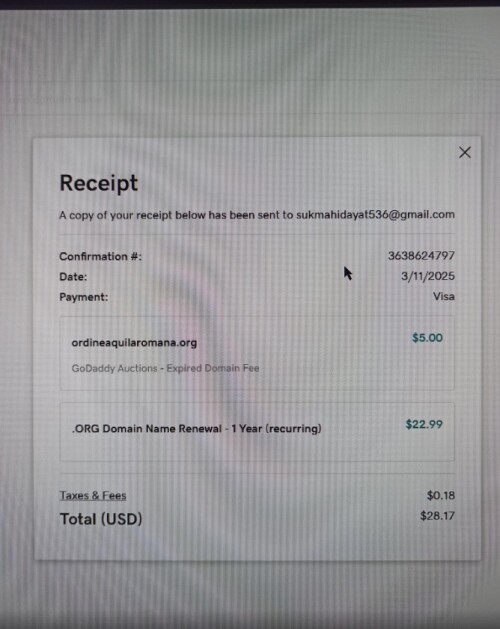This screenshot has height=629, width=500.
Task: Click the $0.18 taxes amount
Action: [441, 495]
